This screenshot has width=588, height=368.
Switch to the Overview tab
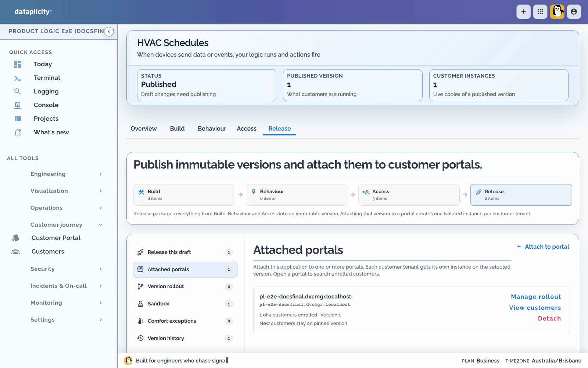144,129
